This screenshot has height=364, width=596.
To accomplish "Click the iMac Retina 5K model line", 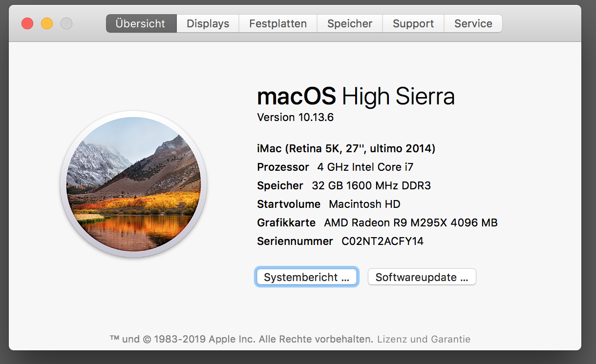I will [346, 148].
